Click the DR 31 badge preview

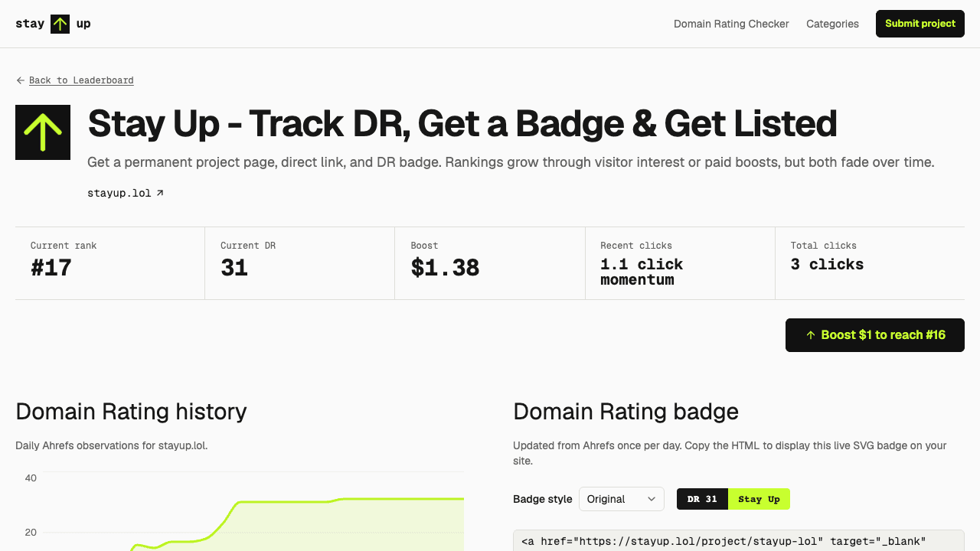coord(702,499)
